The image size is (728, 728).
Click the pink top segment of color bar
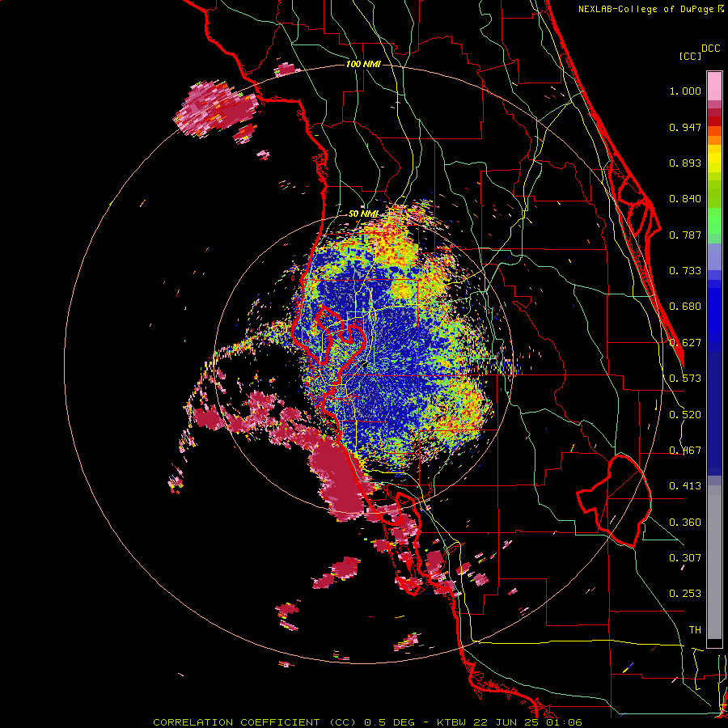[714, 87]
